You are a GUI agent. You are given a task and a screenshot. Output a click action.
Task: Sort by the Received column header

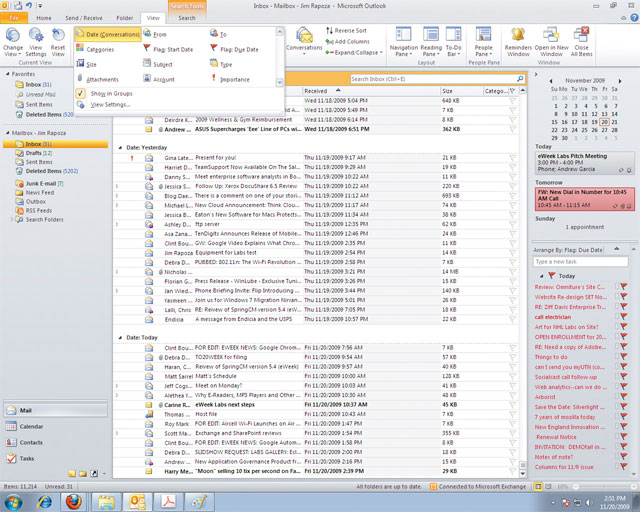[x=371, y=91]
